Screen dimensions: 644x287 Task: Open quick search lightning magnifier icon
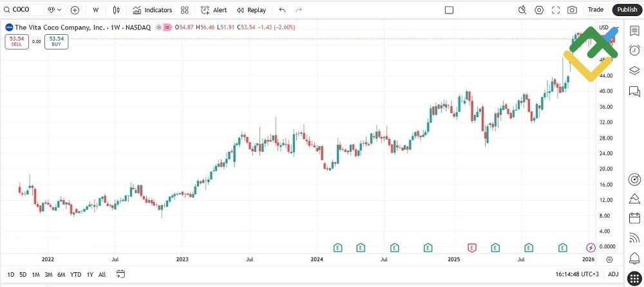coord(522,10)
